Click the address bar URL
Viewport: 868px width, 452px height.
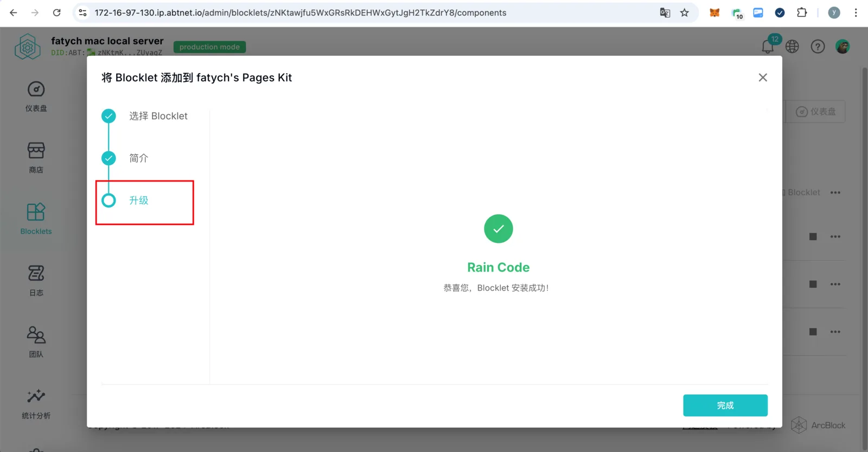coord(301,12)
